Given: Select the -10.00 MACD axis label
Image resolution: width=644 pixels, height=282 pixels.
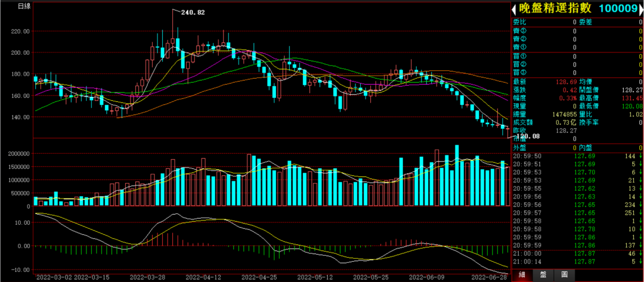Looking at the screenshot, I should point(20,269).
